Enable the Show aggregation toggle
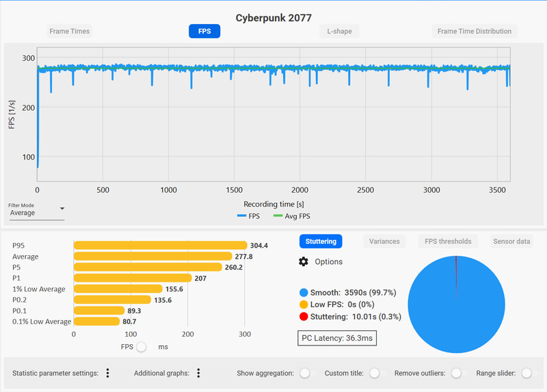The image size is (547, 392). tap(304, 373)
